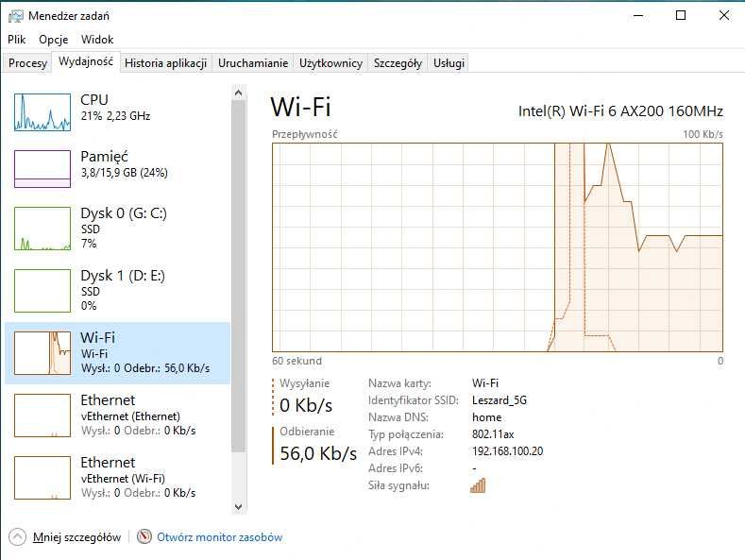This screenshot has width=745, height=560.
Task: Click the sidebar scroll down arrow
Action: click(x=239, y=507)
